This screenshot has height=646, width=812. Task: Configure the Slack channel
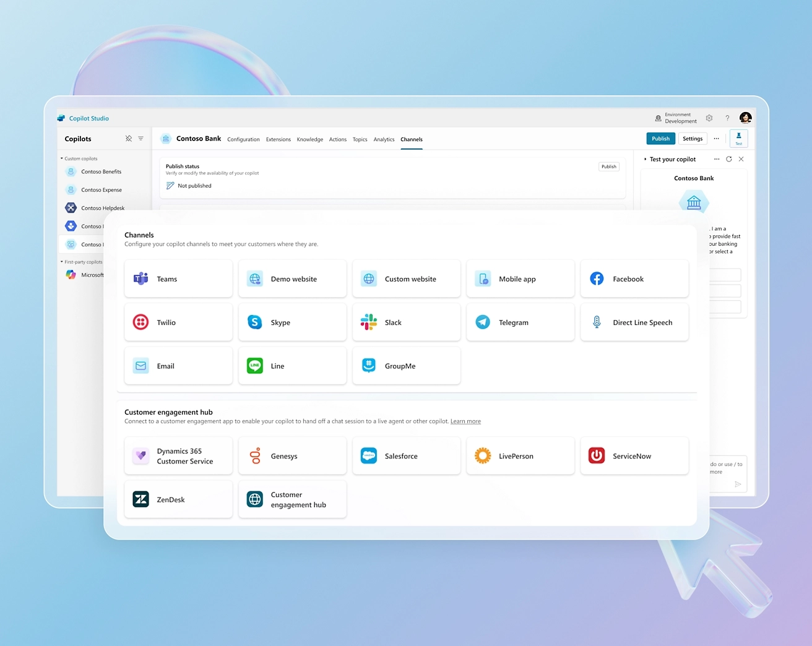click(x=406, y=322)
